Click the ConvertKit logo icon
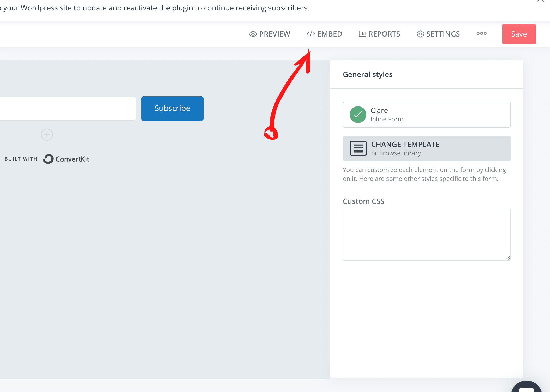 pyautogui.click(x=48, y=159)
